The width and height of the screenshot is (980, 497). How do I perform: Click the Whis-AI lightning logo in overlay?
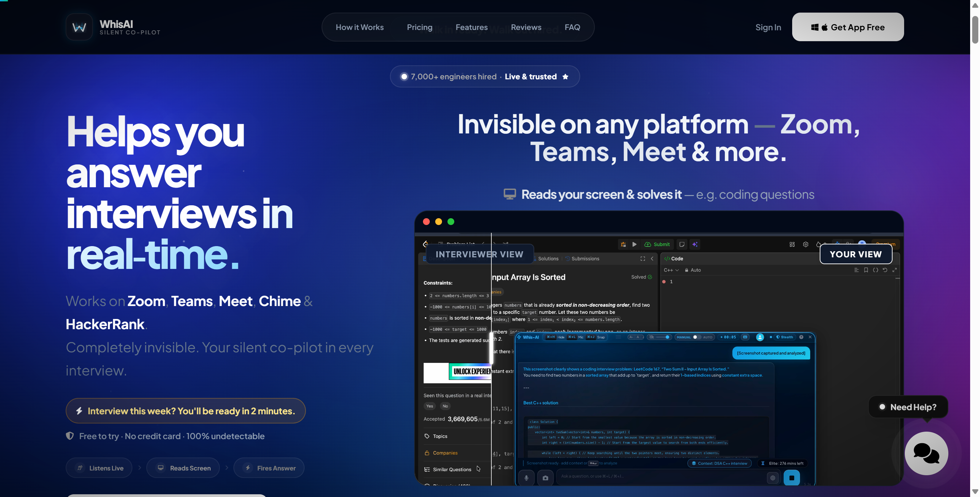(519, 337)
